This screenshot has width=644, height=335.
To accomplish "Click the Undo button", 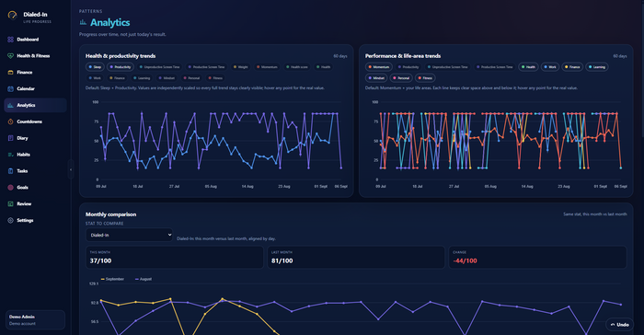I will (x=620, y=325).
